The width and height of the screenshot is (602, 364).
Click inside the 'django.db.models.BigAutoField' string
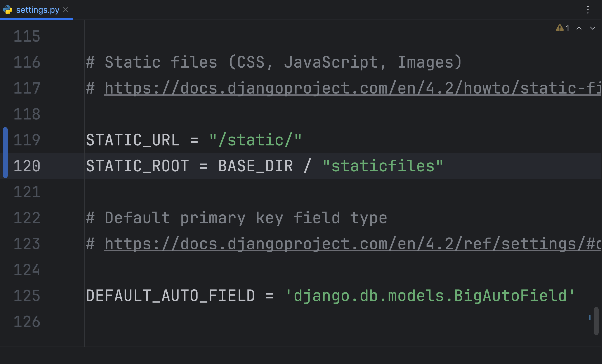(430, 296)
